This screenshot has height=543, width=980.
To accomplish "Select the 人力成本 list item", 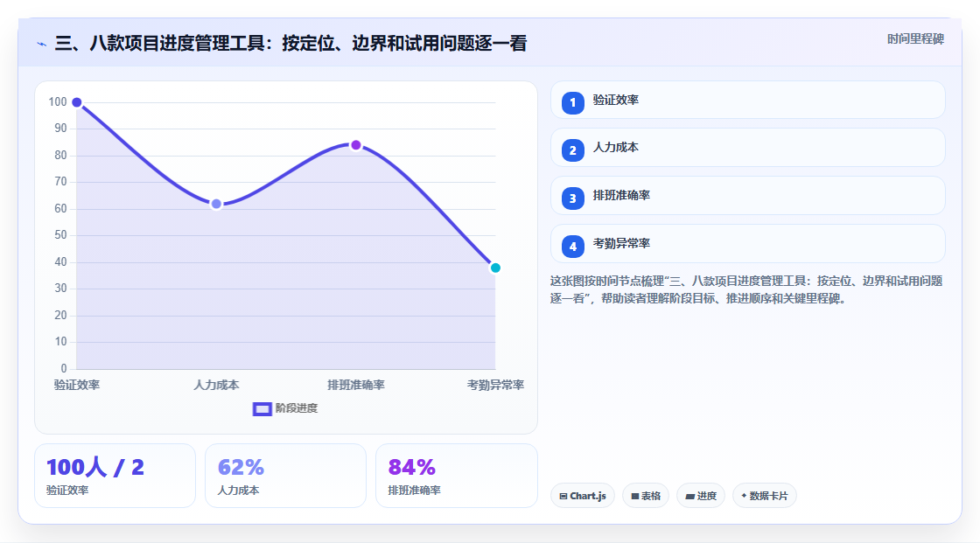I will pyautogui.click(x=747, y=148).
